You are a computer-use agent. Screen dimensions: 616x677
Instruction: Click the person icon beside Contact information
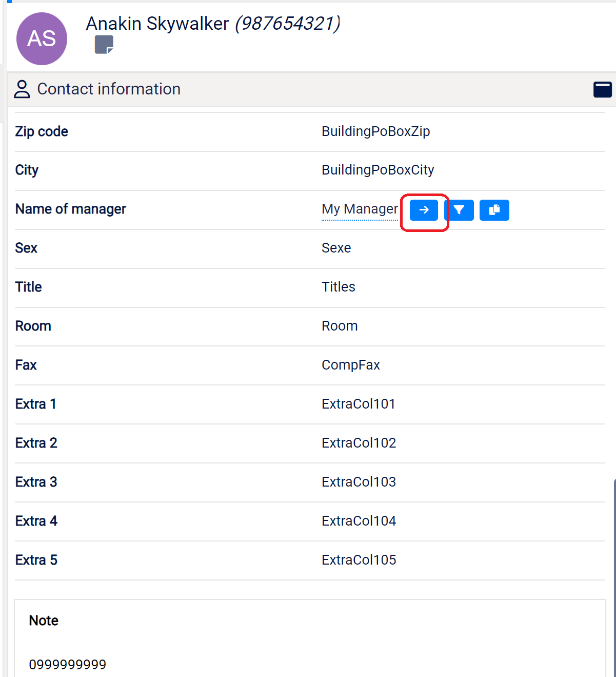click(22, 89)
